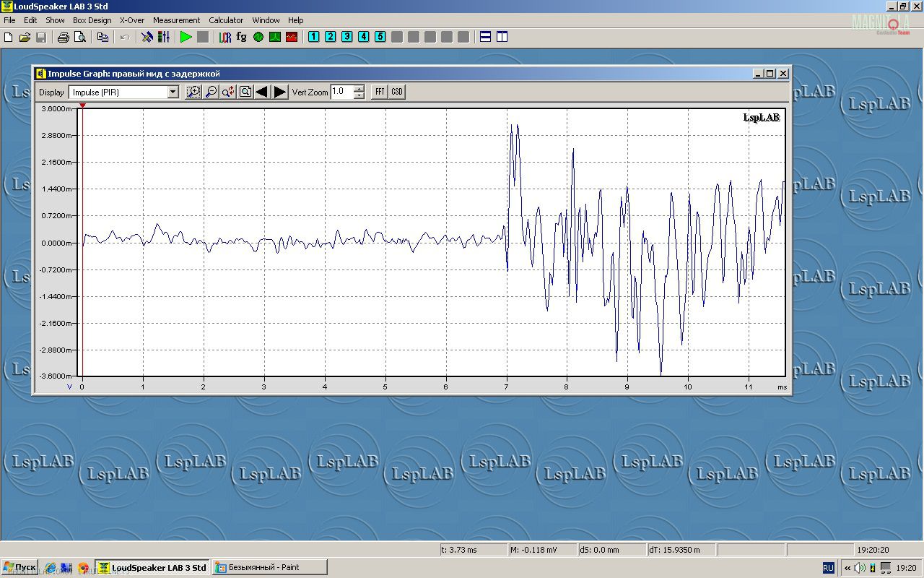Tile windows horizontally using the toolbar icon

486,37
